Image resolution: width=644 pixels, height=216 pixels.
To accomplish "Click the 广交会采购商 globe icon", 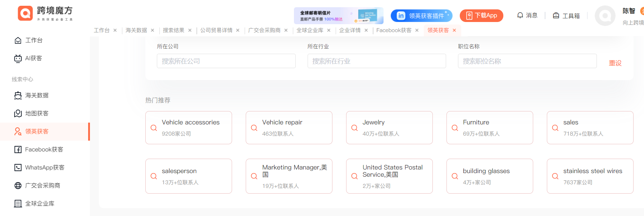I will 18,186.
